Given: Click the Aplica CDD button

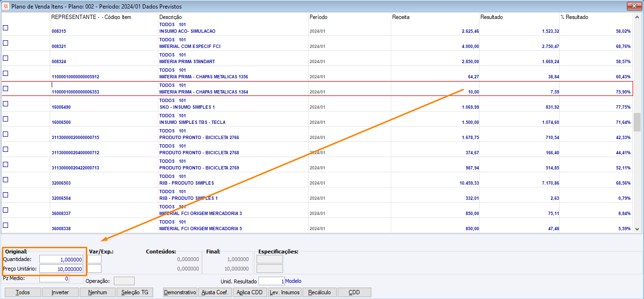Looking at the screenshot, I should point(250,292).
